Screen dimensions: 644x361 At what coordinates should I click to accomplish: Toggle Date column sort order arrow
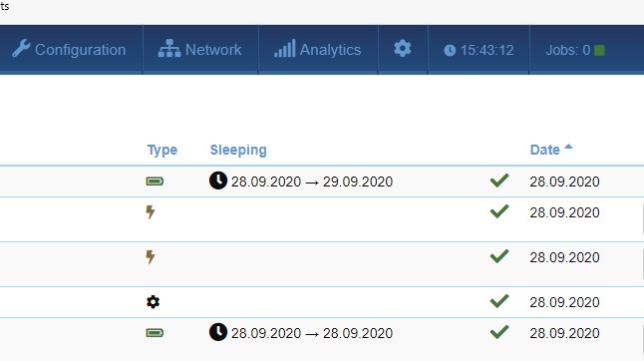(568, 147)
